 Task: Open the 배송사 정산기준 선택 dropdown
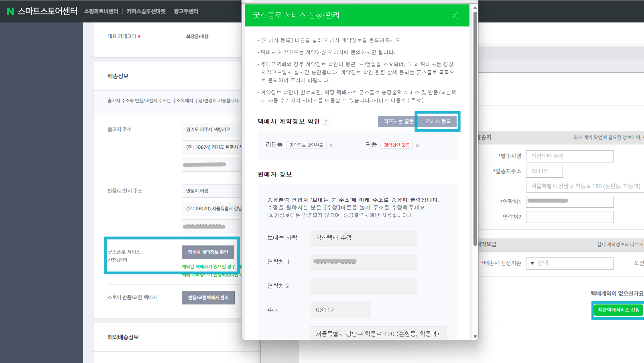[570, 263]
